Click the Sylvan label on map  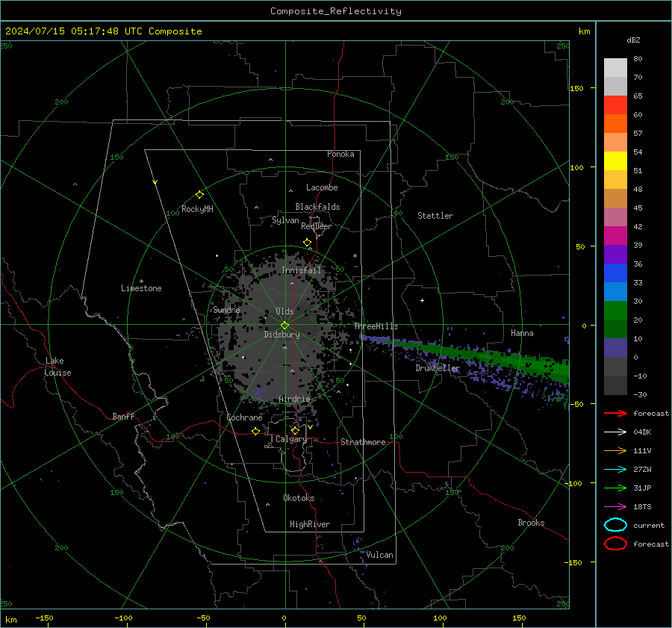coord(285,221)
